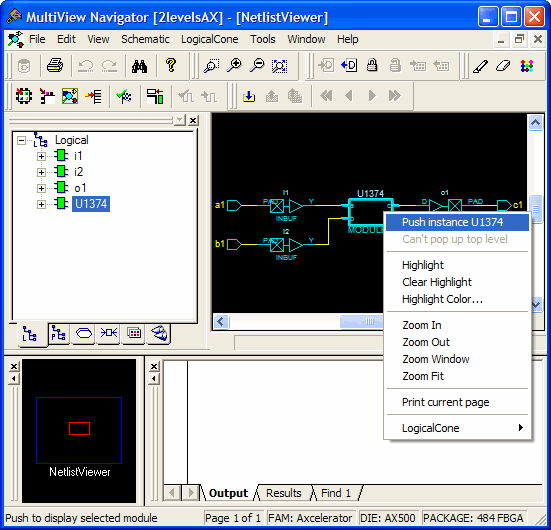
Task: Click the a1 input port symbol
Action: [x=234, y=205]
